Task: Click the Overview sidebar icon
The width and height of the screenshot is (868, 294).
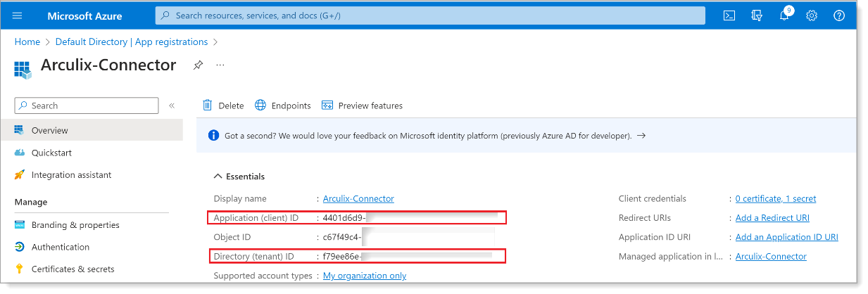Action: coord(19,130)
